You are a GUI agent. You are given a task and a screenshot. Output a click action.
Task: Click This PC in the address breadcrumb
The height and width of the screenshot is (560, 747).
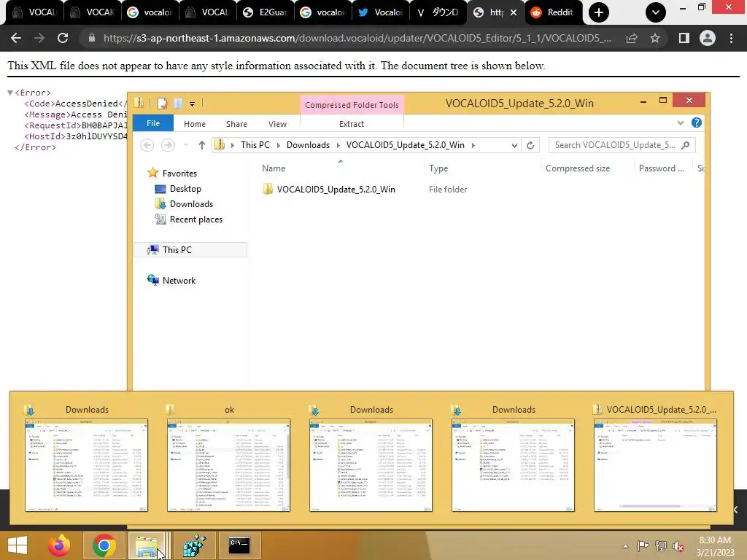pyautogui.click(x=255, y=145)
